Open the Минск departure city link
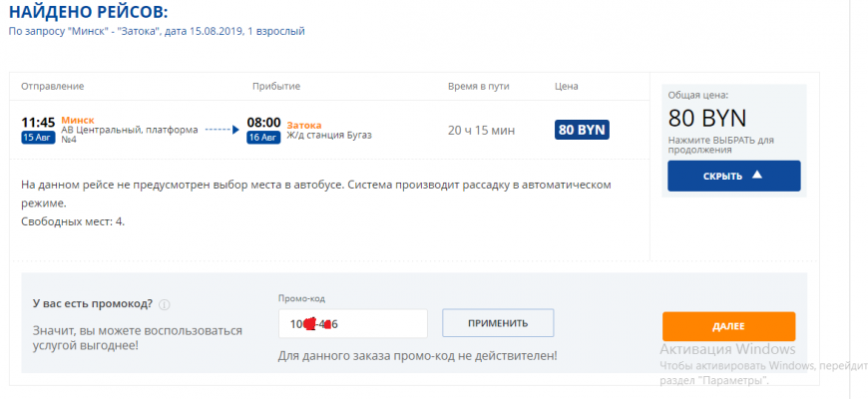The image size is (868, 399). (77, 119)
